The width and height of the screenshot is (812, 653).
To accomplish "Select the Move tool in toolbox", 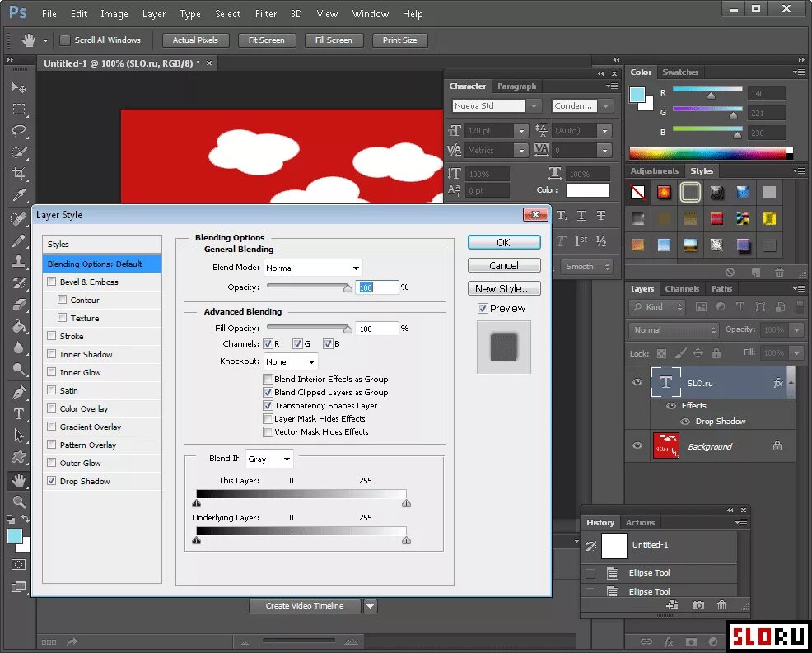I will click(x=19, y=87).
